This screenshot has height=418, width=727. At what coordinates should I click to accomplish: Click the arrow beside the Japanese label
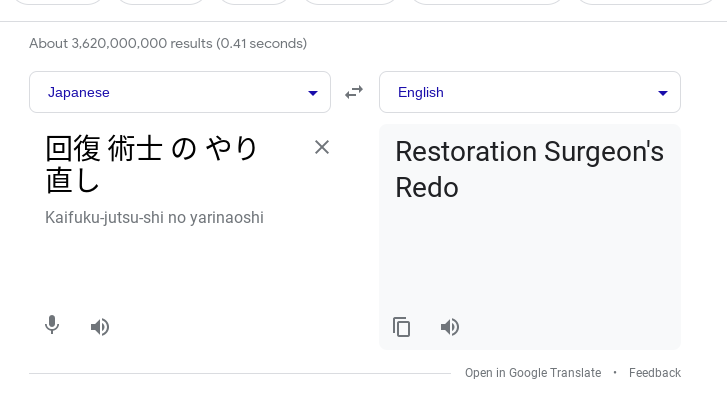coord(312,93)
